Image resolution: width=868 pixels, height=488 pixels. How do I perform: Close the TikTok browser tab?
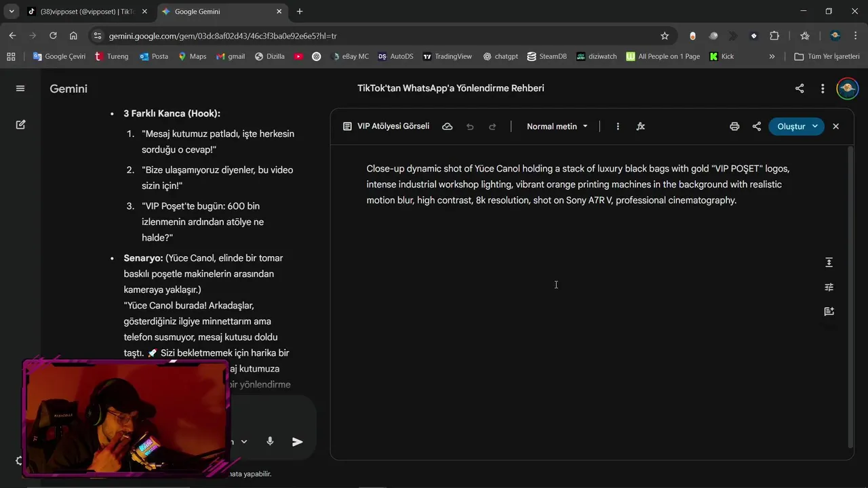(144, 12)
